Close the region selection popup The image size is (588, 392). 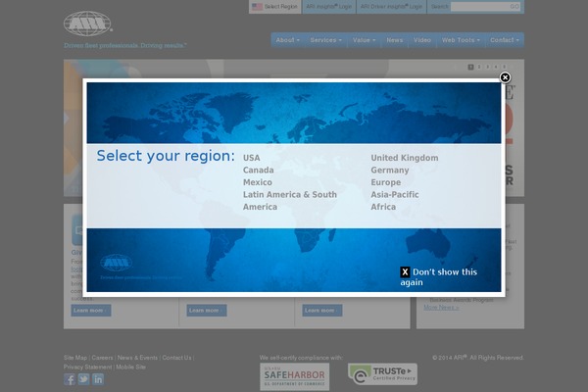[505, 77]
